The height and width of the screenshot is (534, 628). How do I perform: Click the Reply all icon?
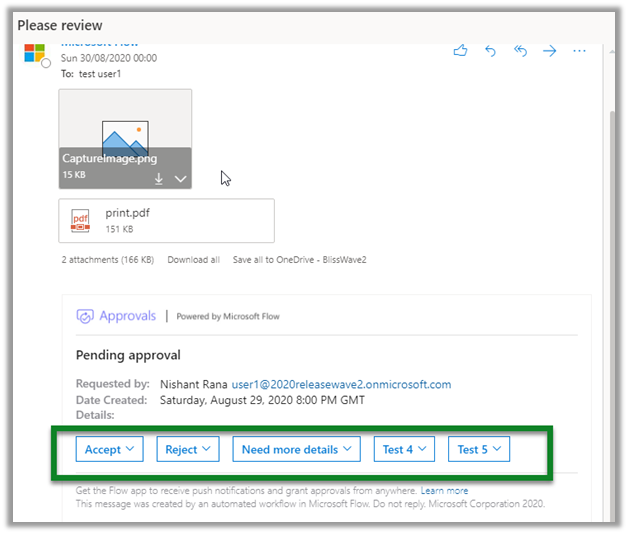coord(520,51)
